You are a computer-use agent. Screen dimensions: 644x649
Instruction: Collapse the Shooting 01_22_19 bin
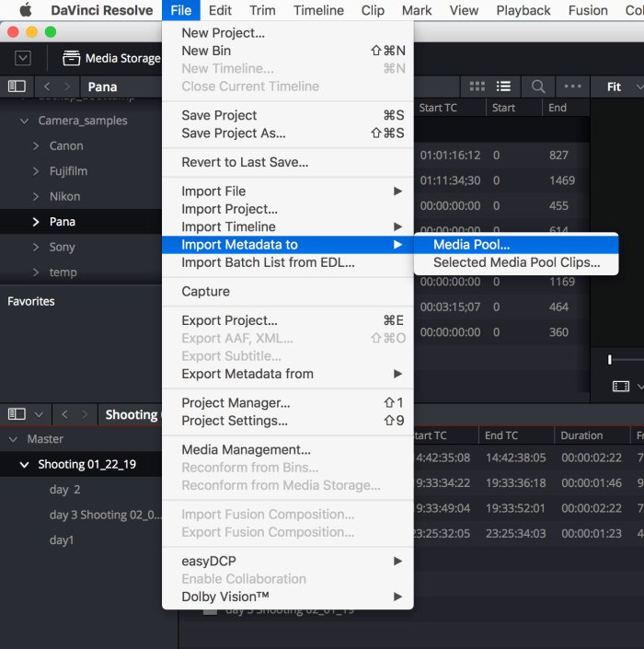tap(25, 464)
